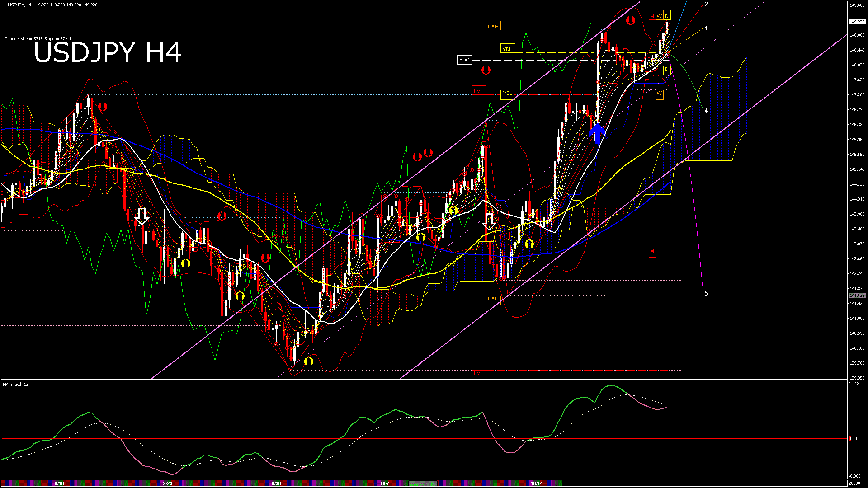Click the 10/14 date marker on the time axis
Image resolution: width=868 pixels, height=488 pixels.
[537, 483]
